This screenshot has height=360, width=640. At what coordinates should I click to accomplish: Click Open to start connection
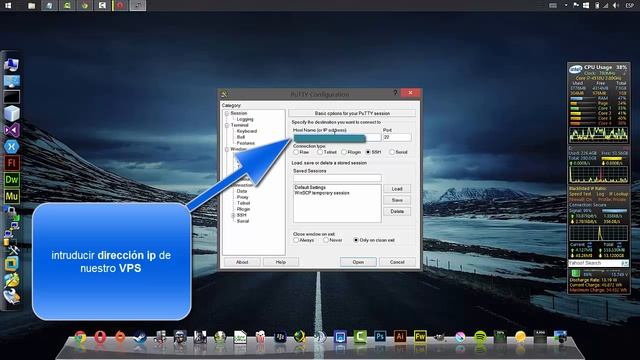[358, 262]
